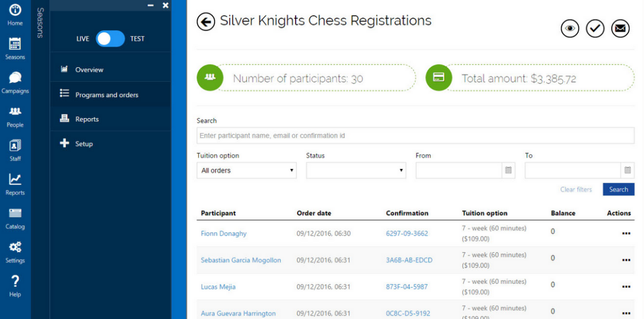Open the From date calendar picker
644x319 pixels.
click(x=508, y=170)
